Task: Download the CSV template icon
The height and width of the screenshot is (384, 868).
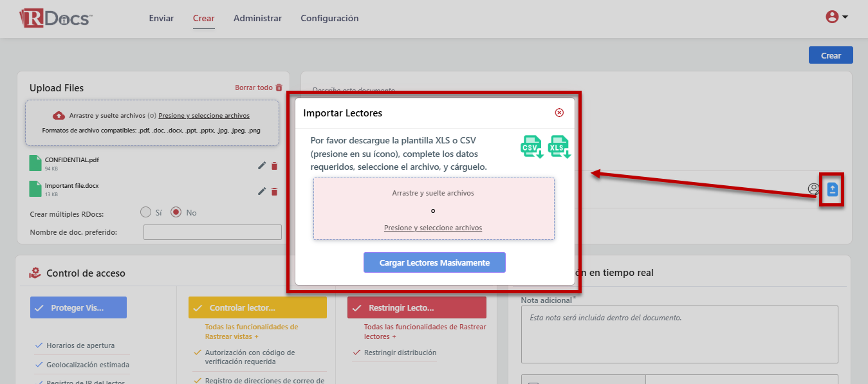Action: coord(531,147)
